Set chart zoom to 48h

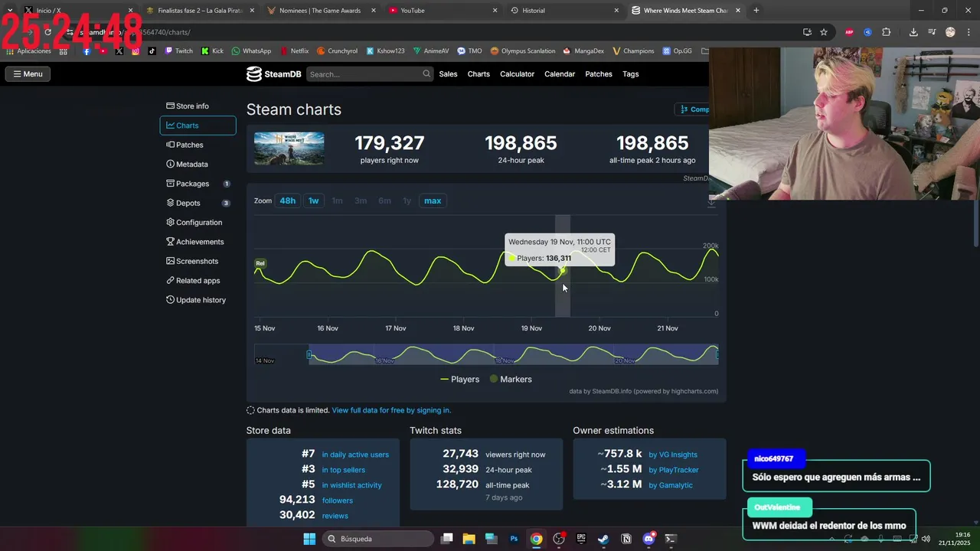pos(287,201)
